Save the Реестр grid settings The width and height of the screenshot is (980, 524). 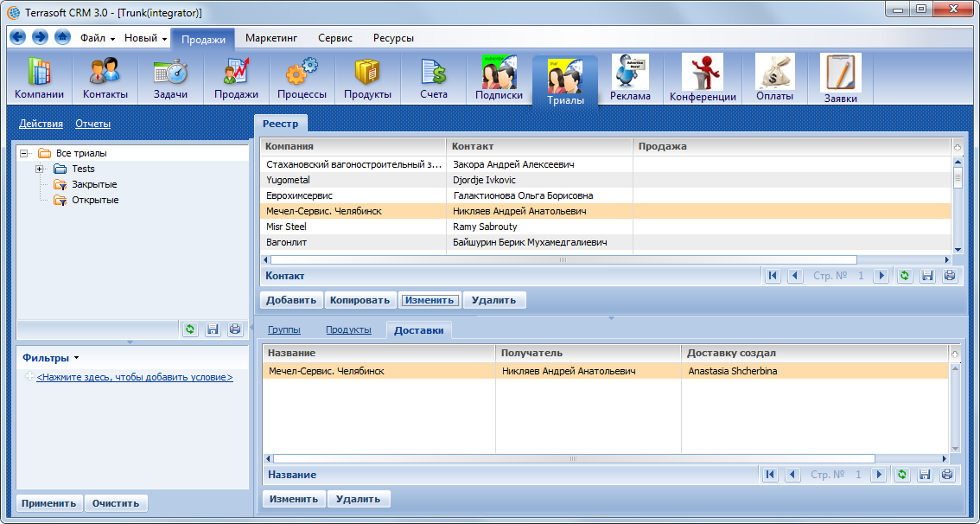point(927,276)
